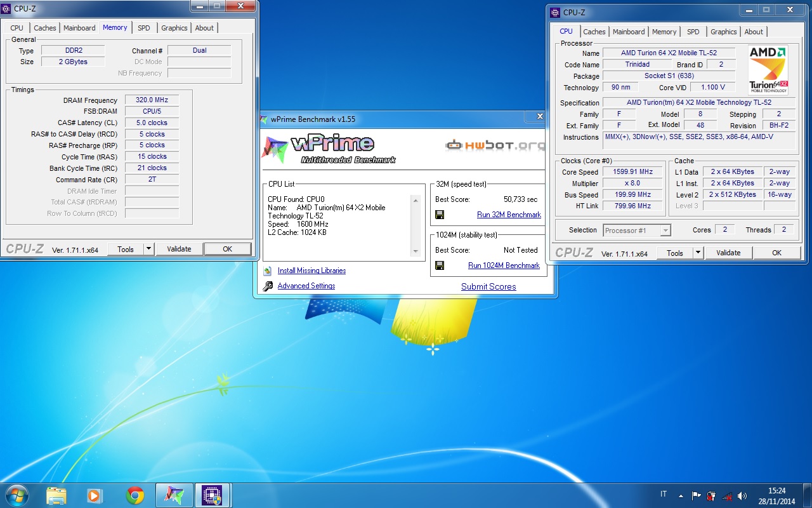Viewport: 812px width, 508px height.
Task: Close the wPrime Benchmark window
Action: click(x=539, y=117)
